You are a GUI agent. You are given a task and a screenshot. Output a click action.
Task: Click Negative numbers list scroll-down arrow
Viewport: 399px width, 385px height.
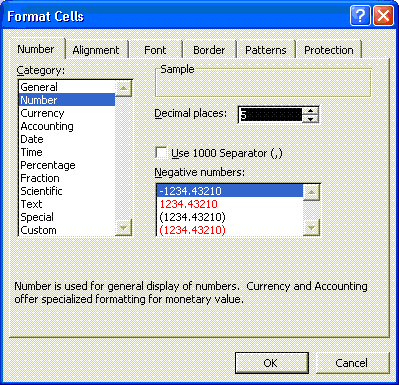311,228
